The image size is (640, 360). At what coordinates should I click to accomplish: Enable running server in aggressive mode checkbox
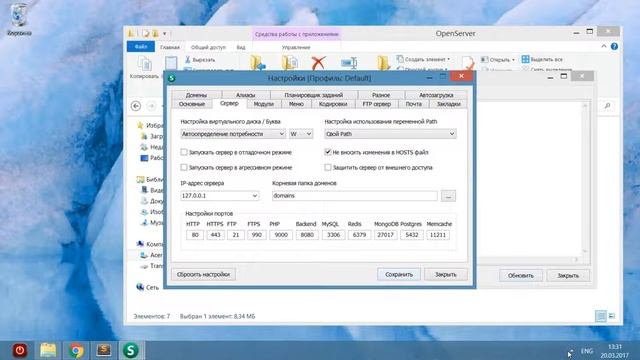184,167
